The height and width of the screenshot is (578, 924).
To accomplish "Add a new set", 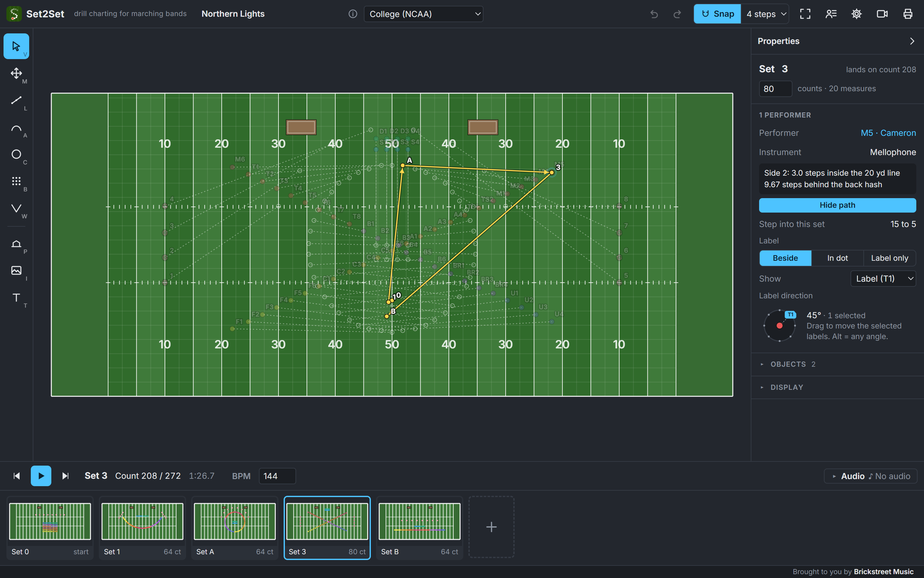I will (492, 527).
